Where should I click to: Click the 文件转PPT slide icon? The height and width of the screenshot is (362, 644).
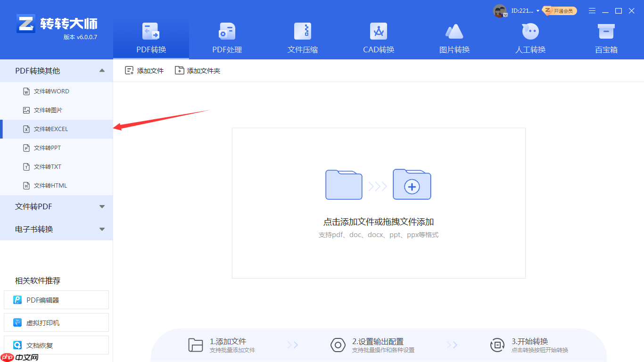[26, 148]
